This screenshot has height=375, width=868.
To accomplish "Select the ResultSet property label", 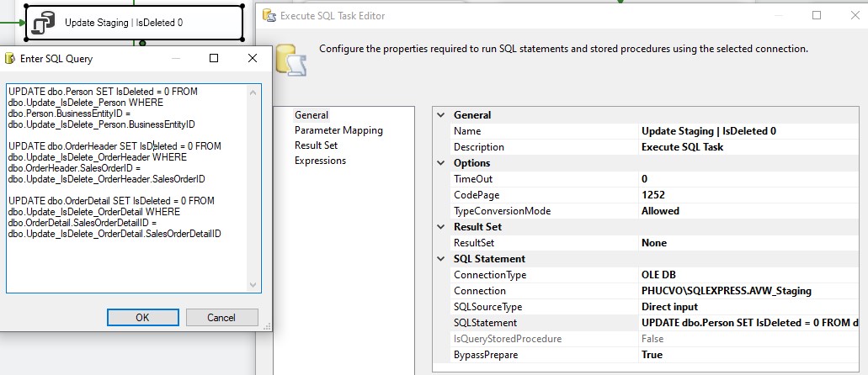I will (474, 243).
